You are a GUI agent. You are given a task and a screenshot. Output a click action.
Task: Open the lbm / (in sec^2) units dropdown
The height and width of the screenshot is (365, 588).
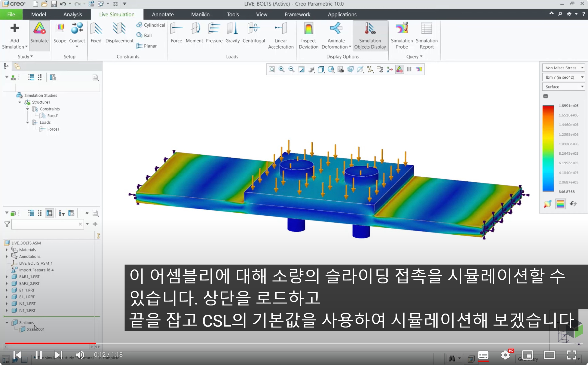click(563, 77)
